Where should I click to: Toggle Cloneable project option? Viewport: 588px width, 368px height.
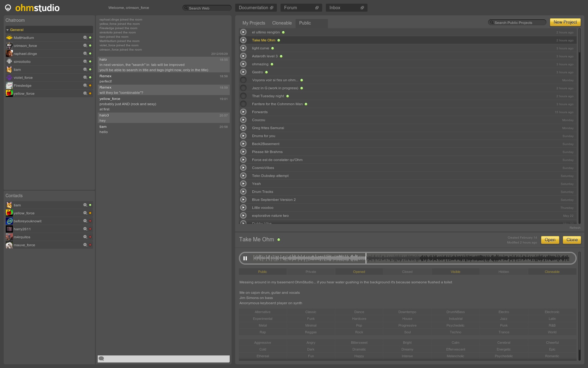click(x=552, y=272)
